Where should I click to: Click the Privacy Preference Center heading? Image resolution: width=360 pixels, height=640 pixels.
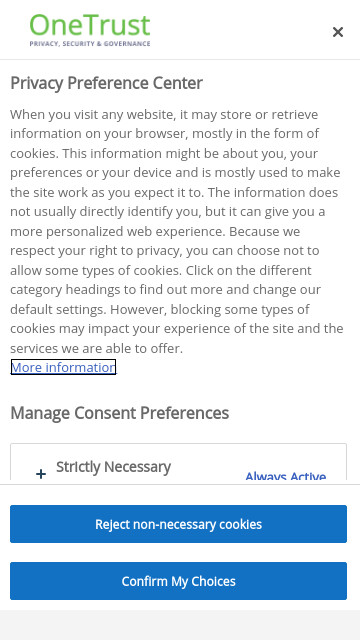click(107, 83)
